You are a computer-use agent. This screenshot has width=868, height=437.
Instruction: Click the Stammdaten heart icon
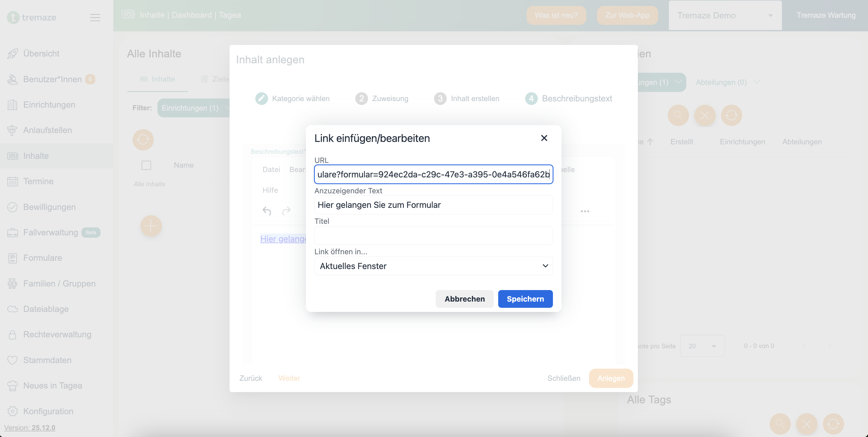(12, 360)
